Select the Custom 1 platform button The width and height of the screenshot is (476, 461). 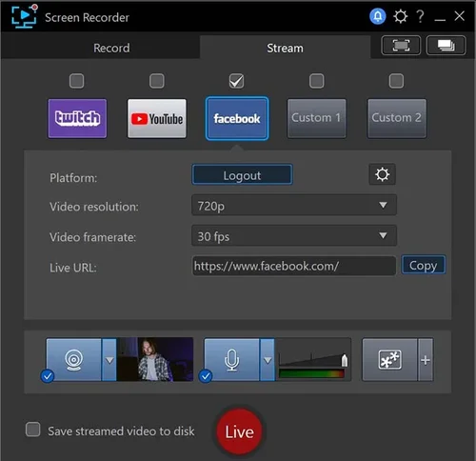pyautogui.click(x=317, y=118)
